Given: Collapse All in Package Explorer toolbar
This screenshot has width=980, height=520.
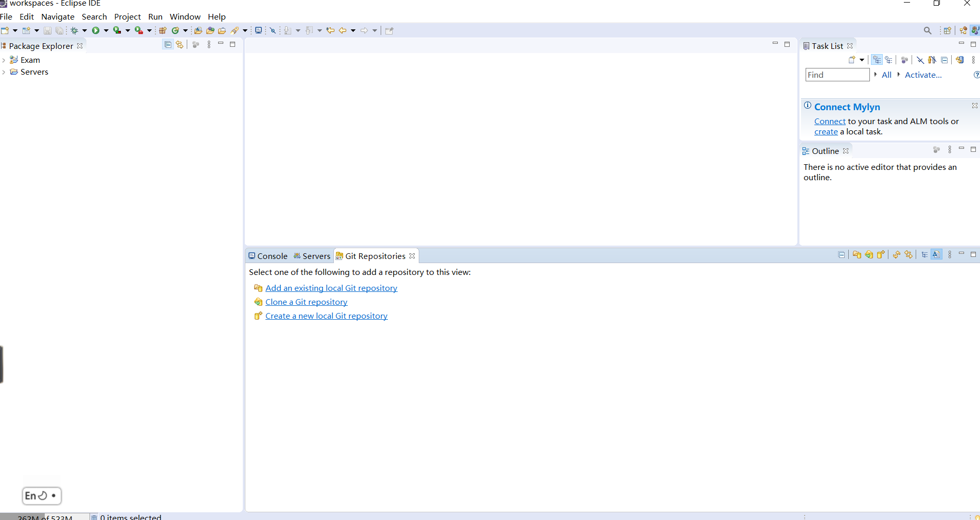Looking at the screenshot, I should pos(167,44).
